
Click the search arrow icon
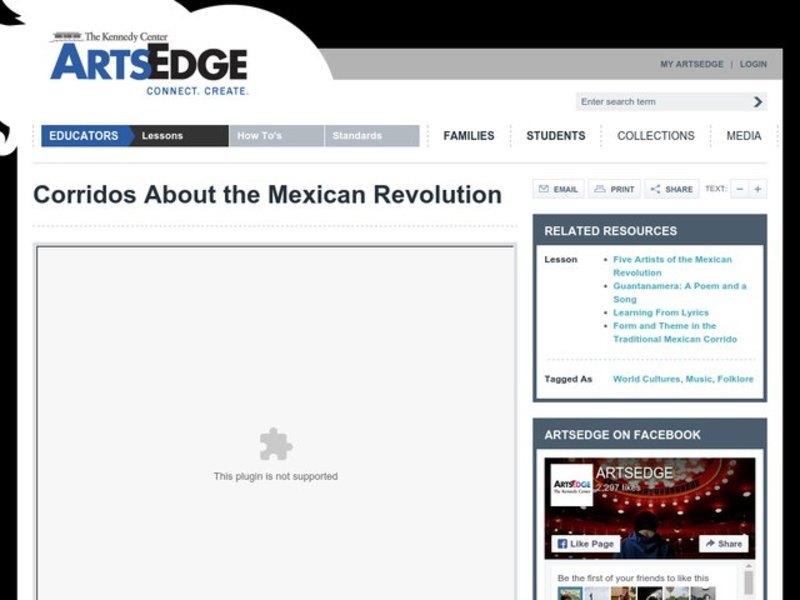758,101
